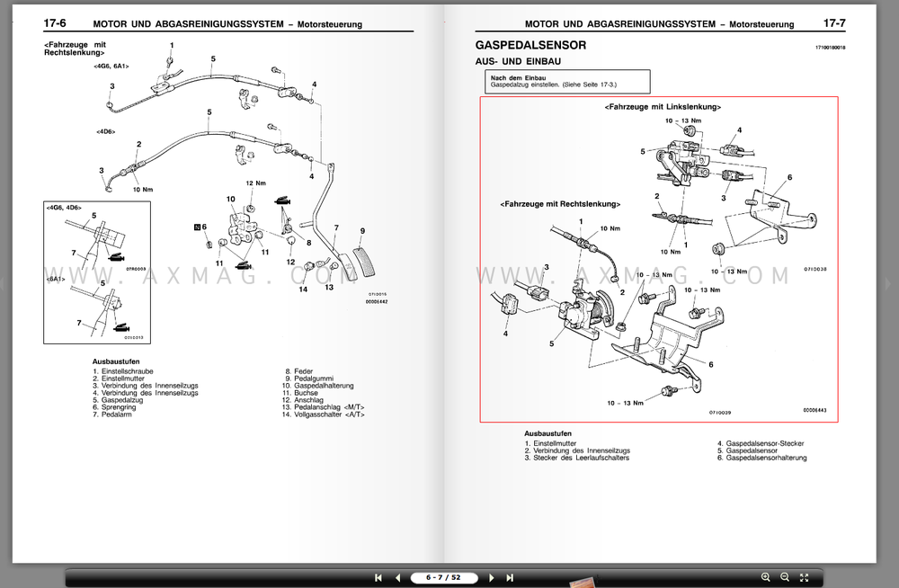
Task: Advance using the Next Page arrow icon
Action: click(491, 577)
